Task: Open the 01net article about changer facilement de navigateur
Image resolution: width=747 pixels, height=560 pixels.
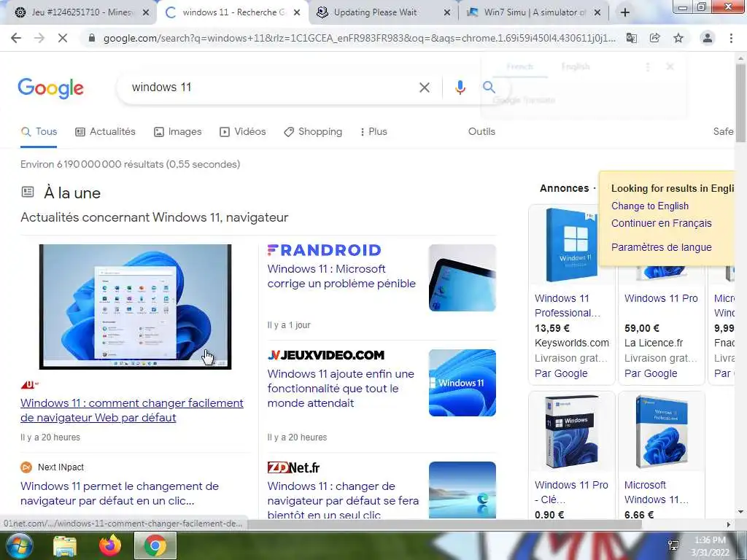Action: pyautogui.click(x=132, y=411)
